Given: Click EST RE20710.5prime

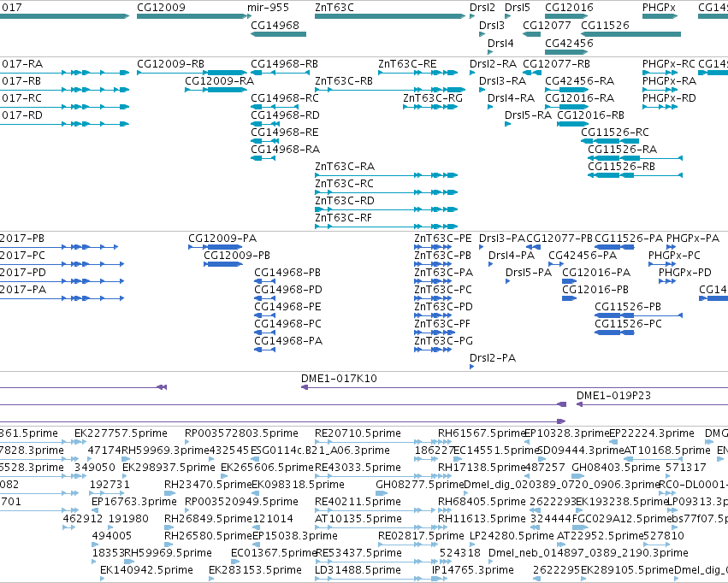Looking at the screenshot, I should pos(358,433).
